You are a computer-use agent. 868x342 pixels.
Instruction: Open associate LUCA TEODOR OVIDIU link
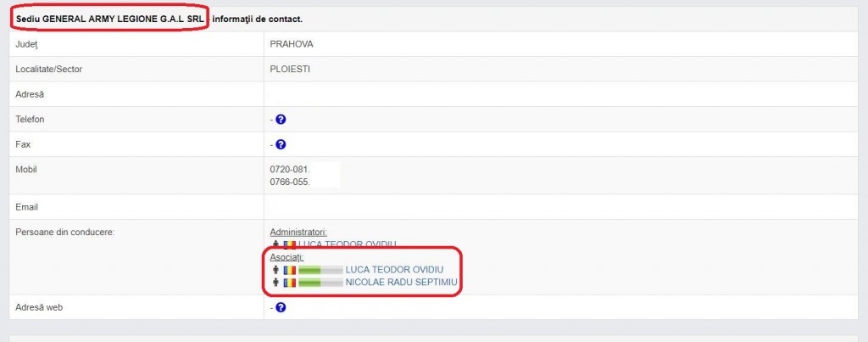tap(394, 270)
